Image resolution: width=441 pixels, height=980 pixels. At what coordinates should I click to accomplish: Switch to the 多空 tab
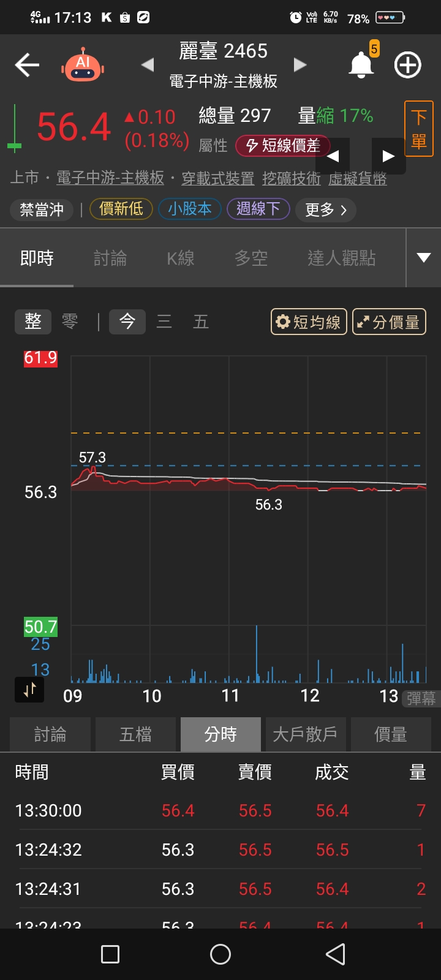[251, 258]
